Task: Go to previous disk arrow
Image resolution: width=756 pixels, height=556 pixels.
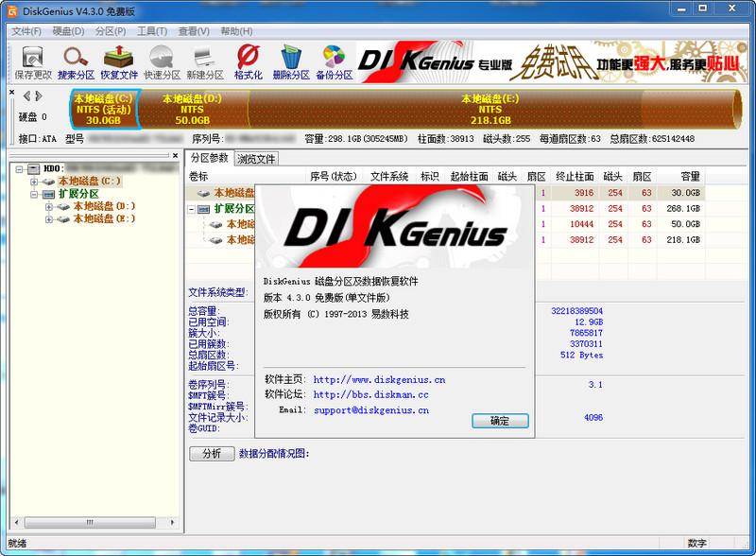Action: (26, 96)
